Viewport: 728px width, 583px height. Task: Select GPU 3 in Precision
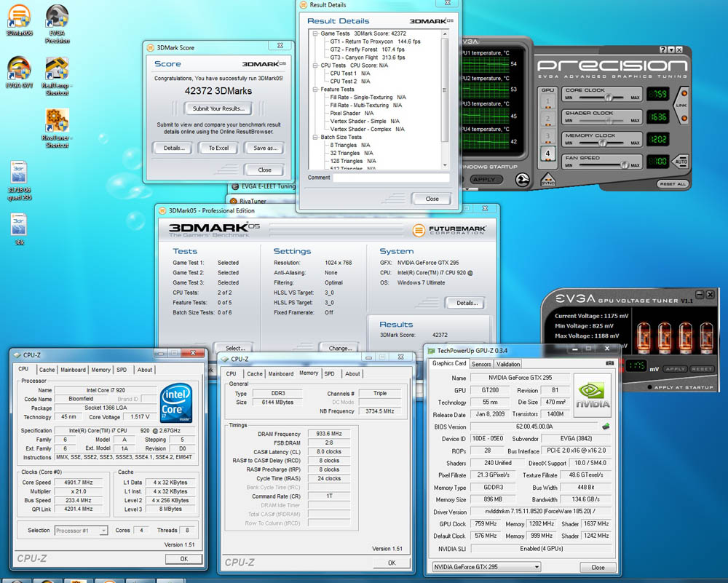548,136
